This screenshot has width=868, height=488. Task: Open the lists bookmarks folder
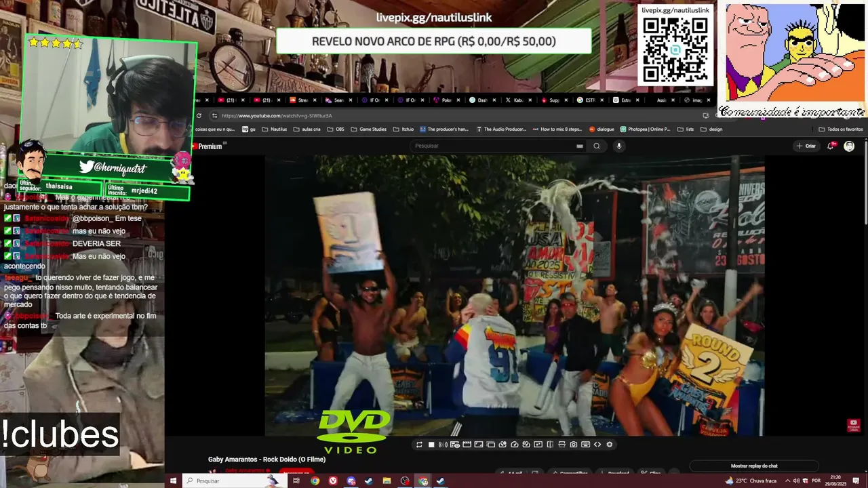coord(686,129)
